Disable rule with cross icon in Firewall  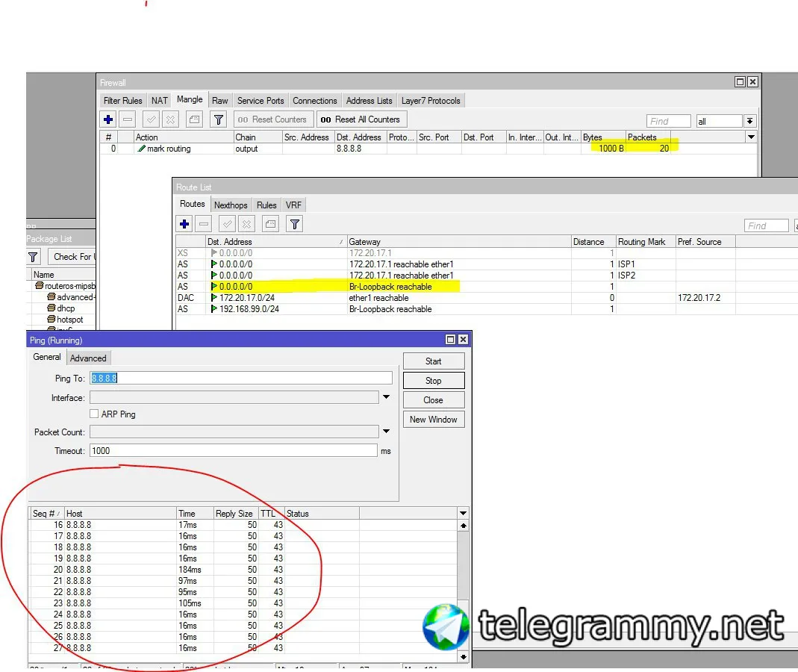(170, 119)
